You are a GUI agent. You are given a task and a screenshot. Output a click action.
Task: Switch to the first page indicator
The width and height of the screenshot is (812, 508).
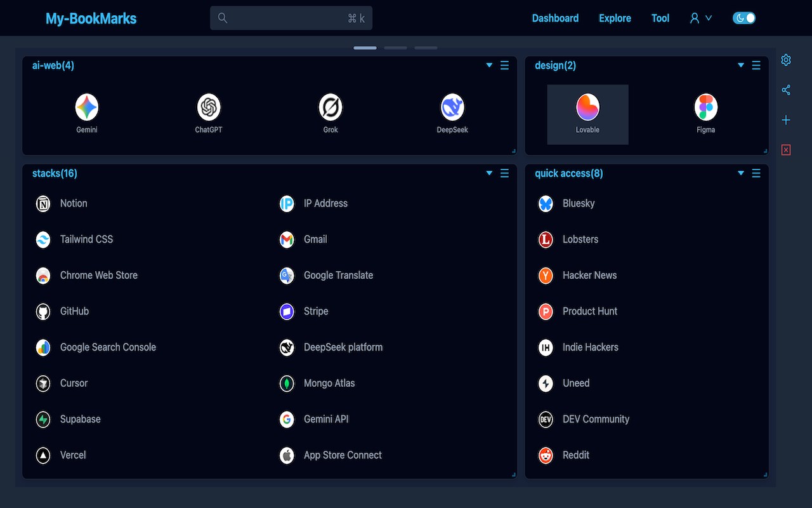(365, 48)
